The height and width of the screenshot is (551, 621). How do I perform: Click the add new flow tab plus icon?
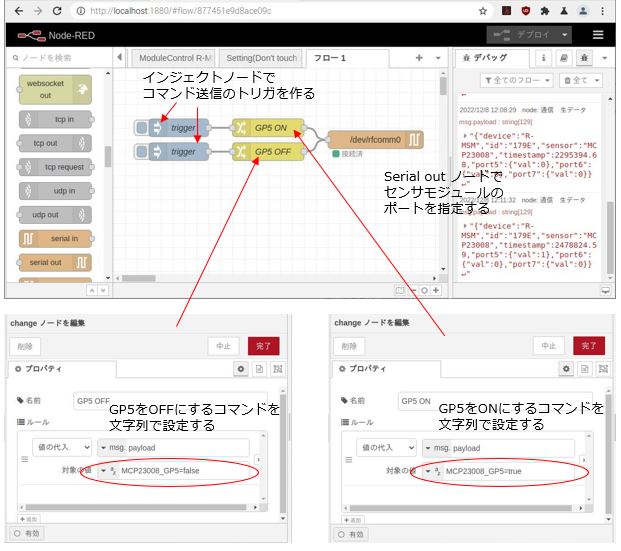click(420, 59)
